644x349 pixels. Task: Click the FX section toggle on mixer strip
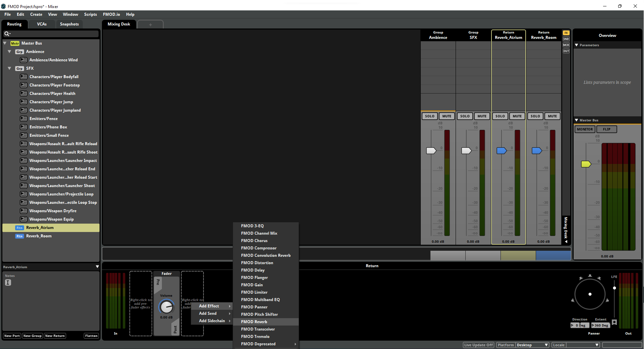(x=566, y=33)
